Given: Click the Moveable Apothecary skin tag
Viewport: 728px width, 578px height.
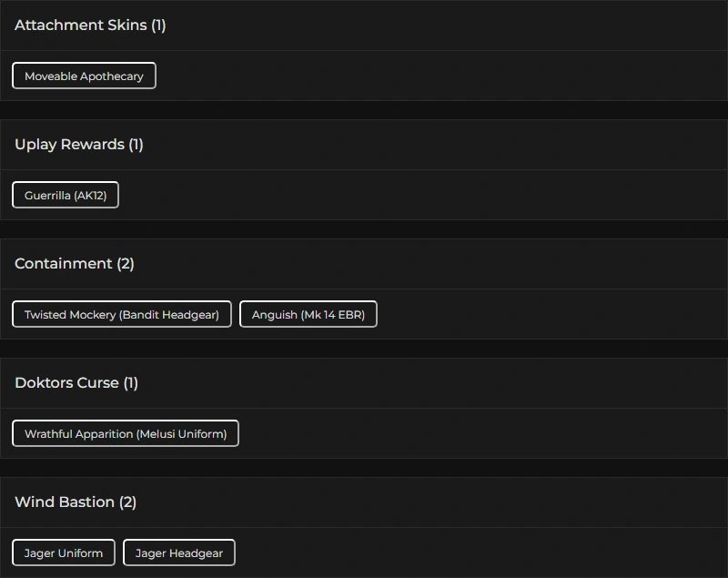Looking at the screenshot, I should 84,76.
